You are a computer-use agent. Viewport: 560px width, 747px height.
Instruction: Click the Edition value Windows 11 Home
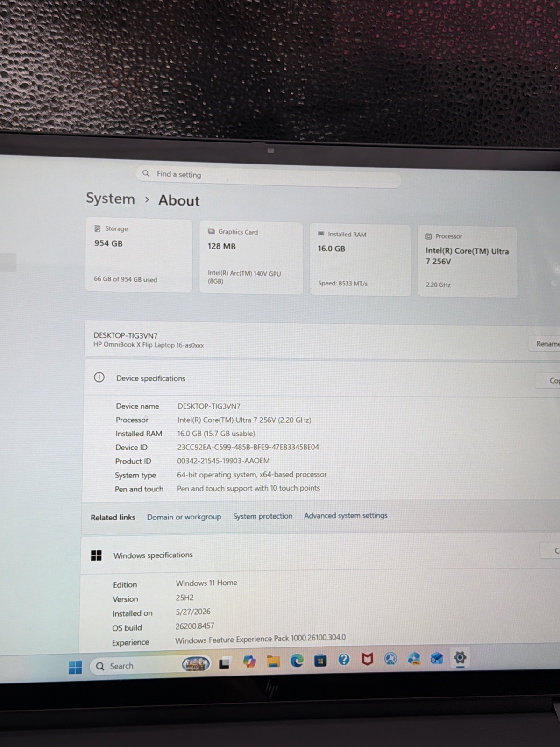[206, 583]
